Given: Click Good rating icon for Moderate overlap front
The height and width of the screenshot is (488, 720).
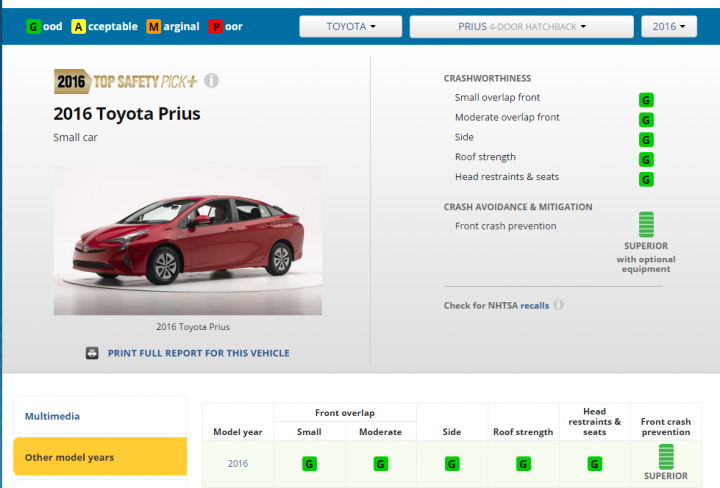Looking at the screenshot, I should (x=646, y=120).
